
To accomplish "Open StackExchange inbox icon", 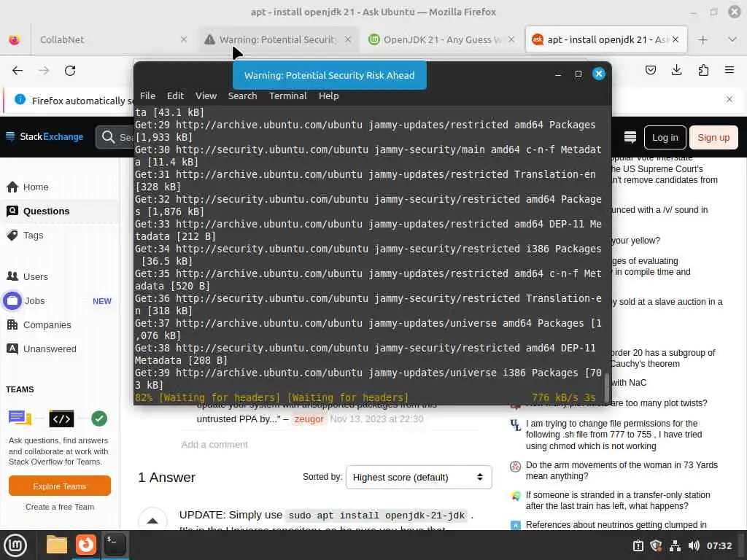I will (630, 137).
